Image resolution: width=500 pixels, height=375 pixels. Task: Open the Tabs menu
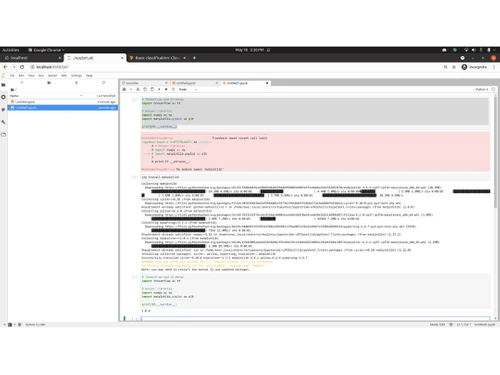64,76
